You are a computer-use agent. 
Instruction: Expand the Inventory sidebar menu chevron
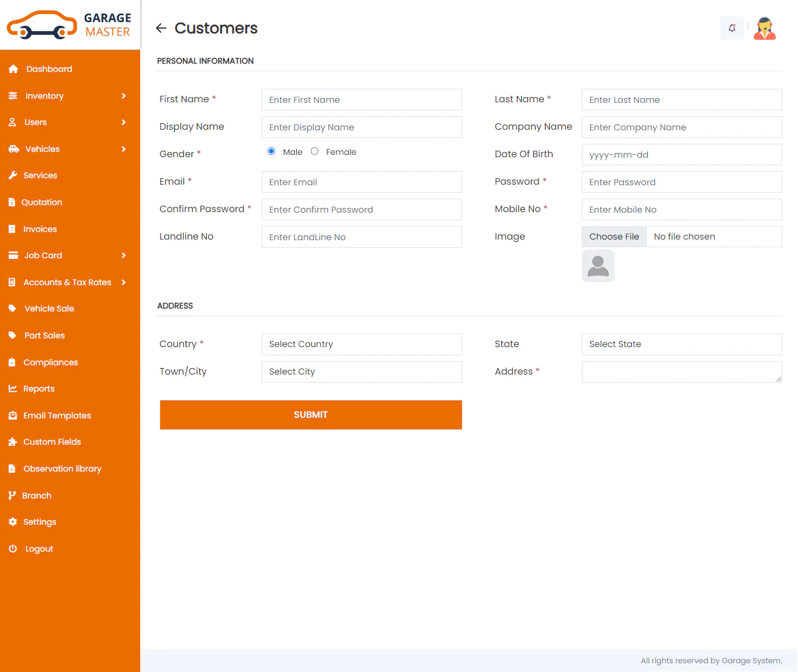click(x=123, y=96)
